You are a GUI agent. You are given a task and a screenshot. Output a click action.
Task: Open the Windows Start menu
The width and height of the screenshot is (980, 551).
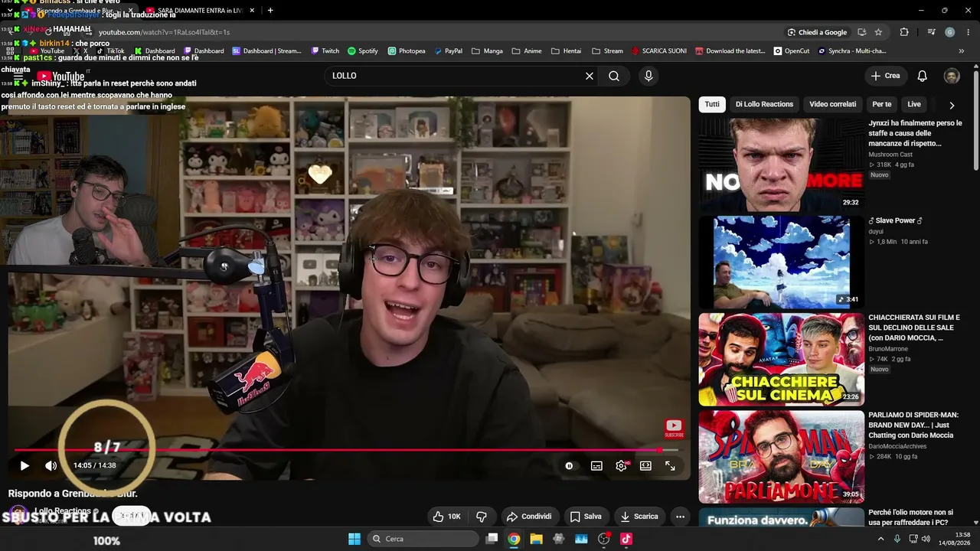pyautogui.click(x=354, y=539)
